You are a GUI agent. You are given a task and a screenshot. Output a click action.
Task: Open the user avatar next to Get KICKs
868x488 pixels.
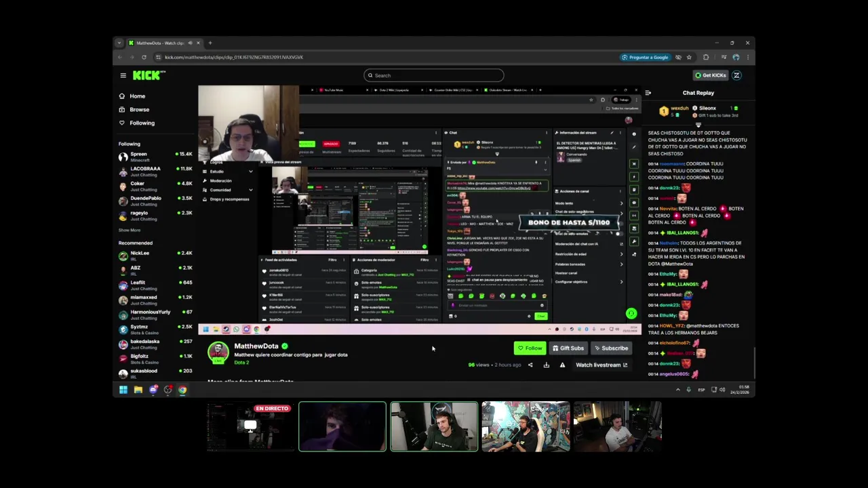736,75
